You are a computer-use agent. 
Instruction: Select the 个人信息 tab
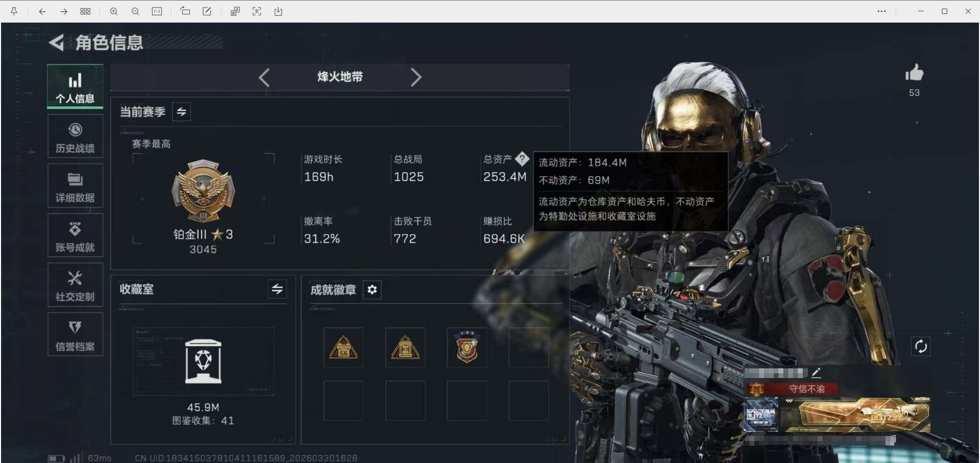coord(75,87)
